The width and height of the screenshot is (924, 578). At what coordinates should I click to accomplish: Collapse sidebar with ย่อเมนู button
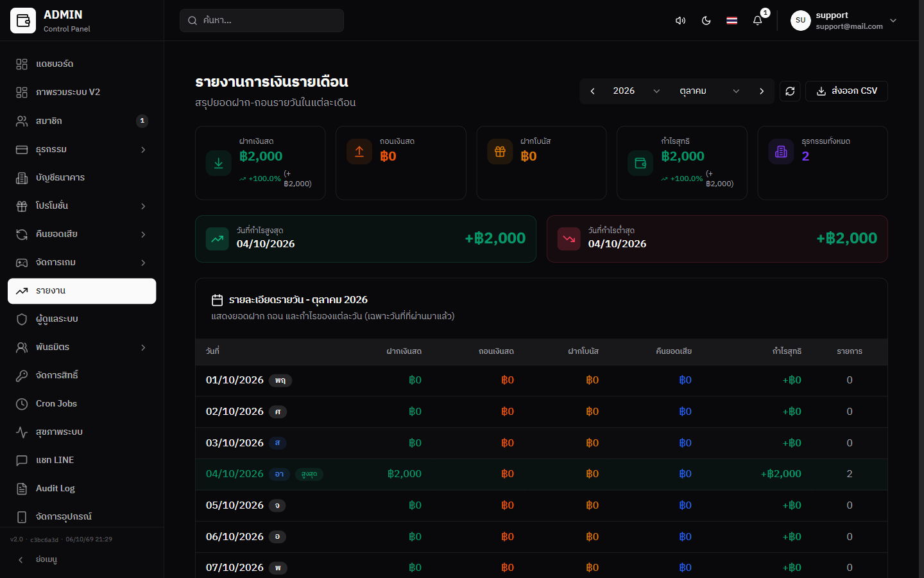pyautogui.click(x=82, y=560)
